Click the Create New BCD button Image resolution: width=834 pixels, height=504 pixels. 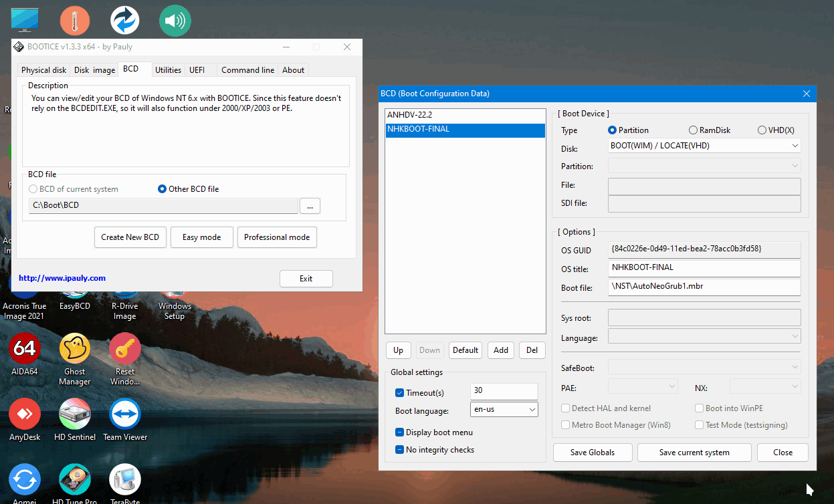(x=130, y=237)
